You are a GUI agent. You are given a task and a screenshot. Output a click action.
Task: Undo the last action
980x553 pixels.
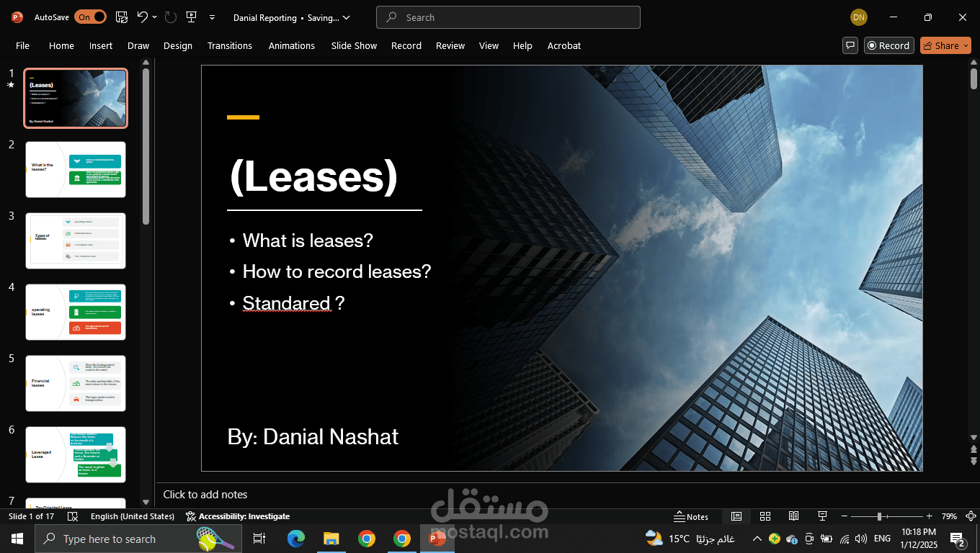click(142, 17)
